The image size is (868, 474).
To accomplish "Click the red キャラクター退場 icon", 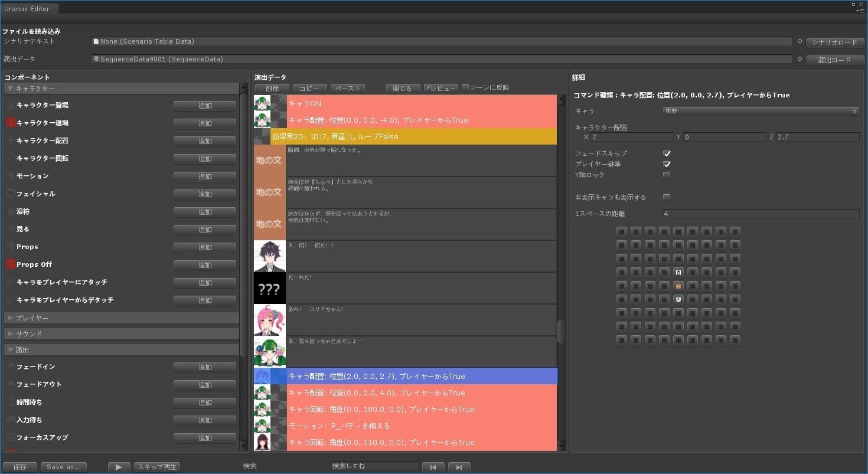I will (11, 123).
